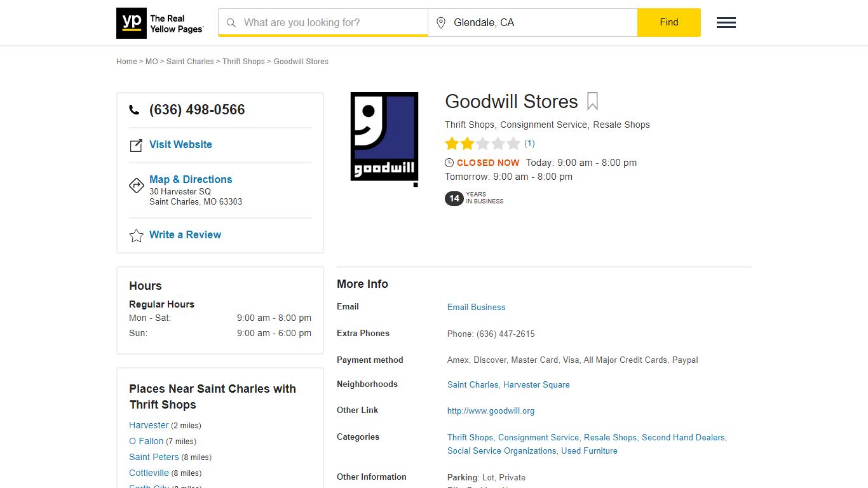Open Consignment Service category link
This screenshot has width=868, height=488.
point(538,437)
